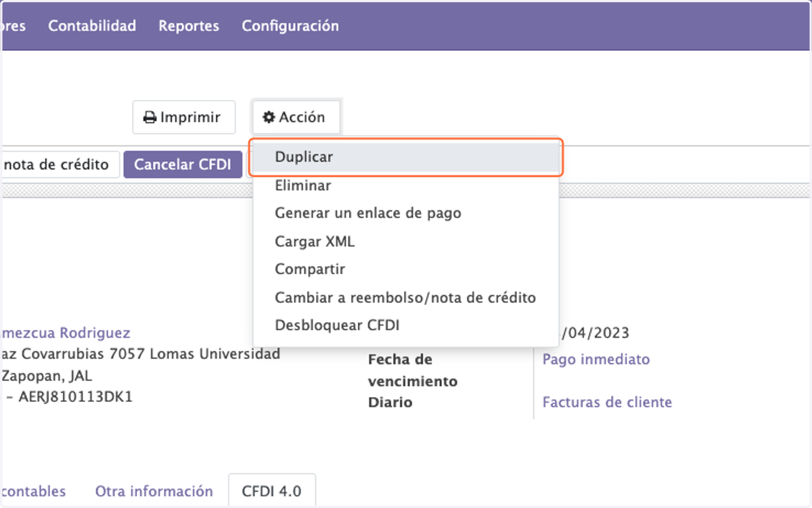The height and width of the screenshot is (508, 812).
Task: Click the Fecha de vencimiento label
Action: coord(413,370)
